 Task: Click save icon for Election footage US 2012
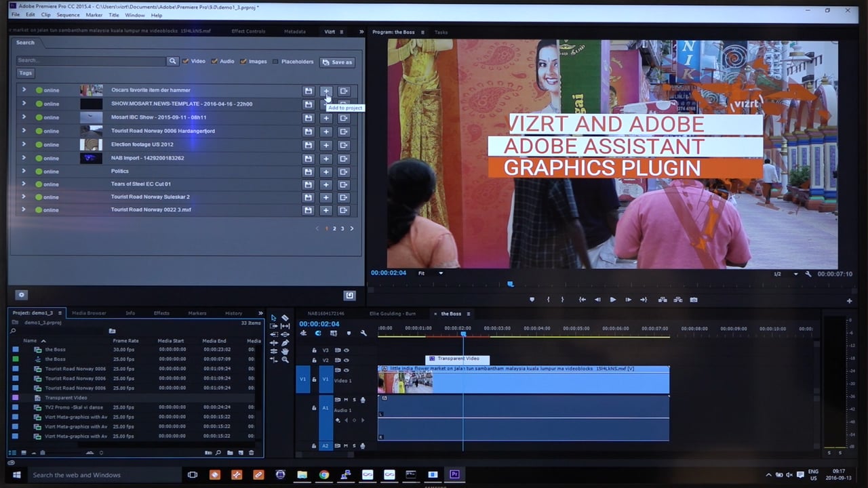pos(309,144)
